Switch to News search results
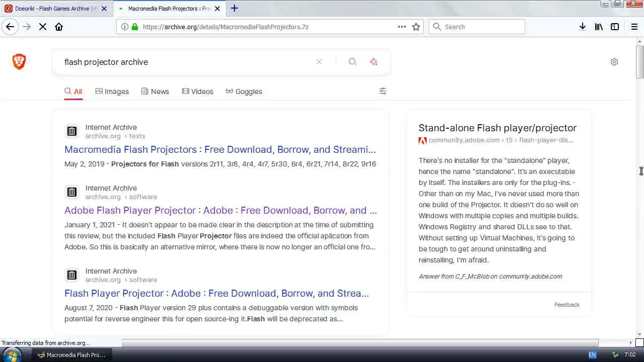This screenshot has height=362, width=644. [x=155, y=92]
